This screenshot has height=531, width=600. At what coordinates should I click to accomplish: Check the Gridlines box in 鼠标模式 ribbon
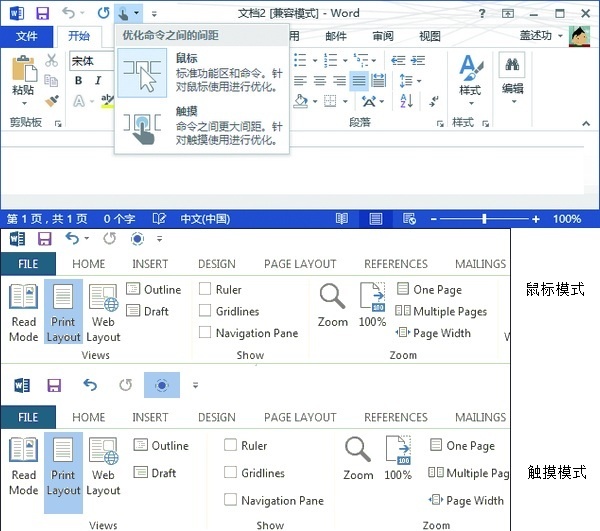point(205,311)
